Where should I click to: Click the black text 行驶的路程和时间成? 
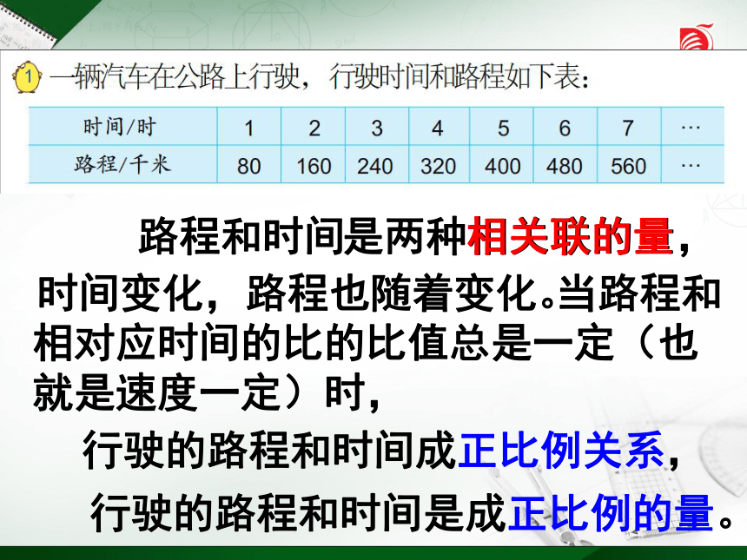point(270,450)
